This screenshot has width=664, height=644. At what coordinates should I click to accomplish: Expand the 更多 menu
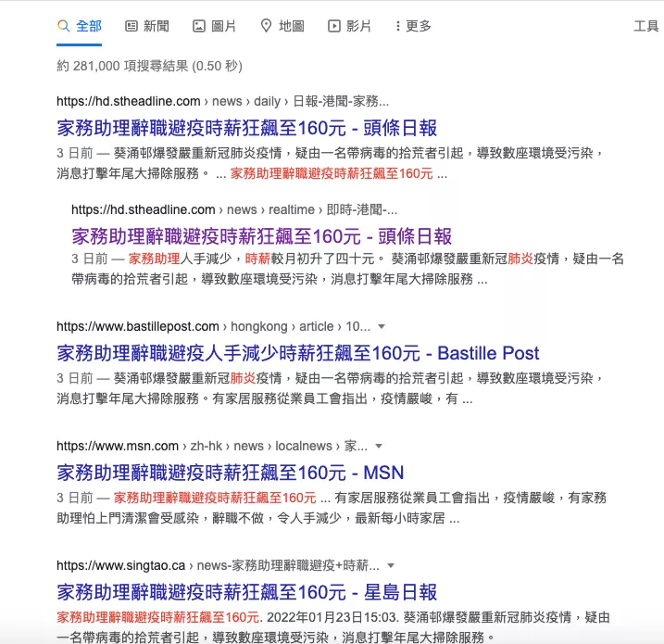[413, 26]
